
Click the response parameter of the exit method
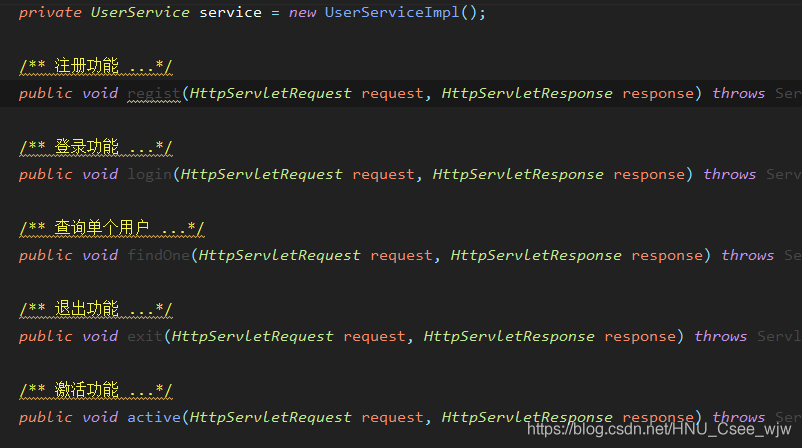(x=640, y=336)
